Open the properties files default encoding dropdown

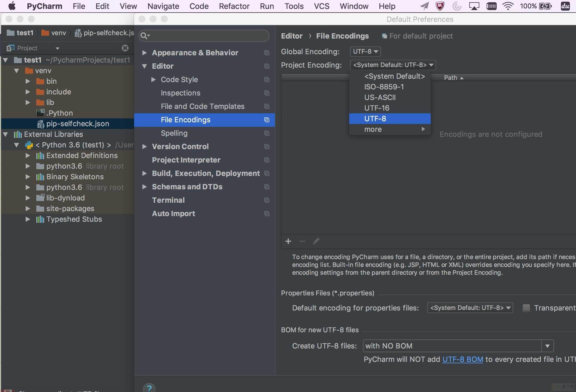pyautogui.click(x=470, y=308)
